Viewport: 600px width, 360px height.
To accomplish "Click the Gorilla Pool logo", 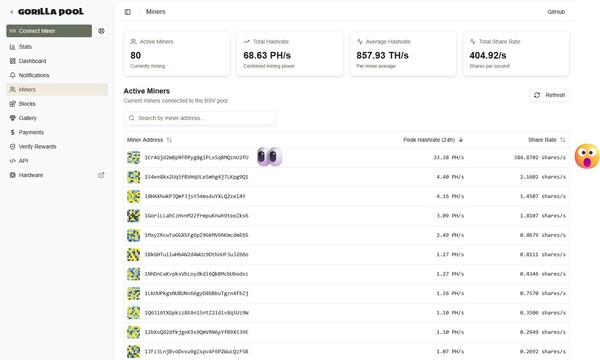I will coord(51,11).
